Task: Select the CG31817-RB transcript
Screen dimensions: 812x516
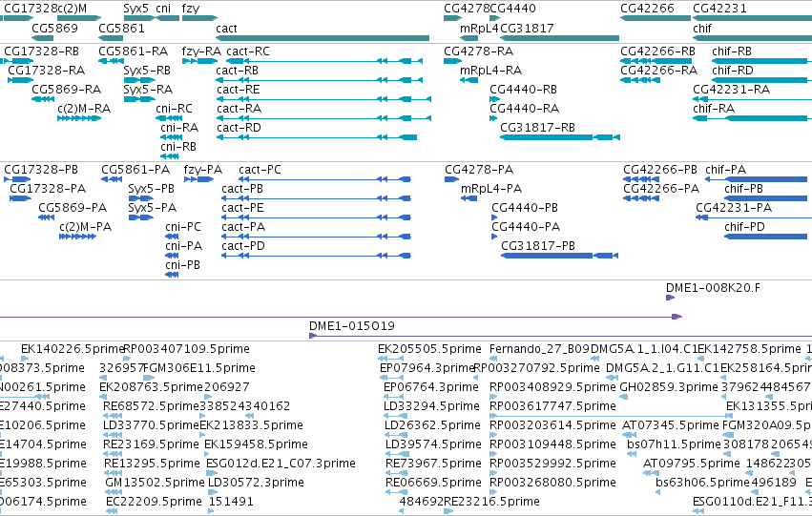Action: pyautogui.click(x=560, y=137)
